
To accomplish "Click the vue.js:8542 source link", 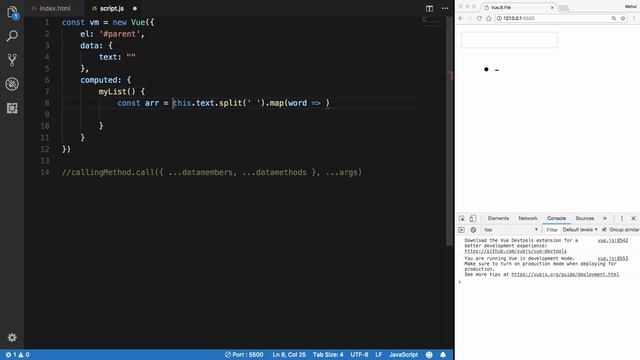I will click(x=612, y=240).
